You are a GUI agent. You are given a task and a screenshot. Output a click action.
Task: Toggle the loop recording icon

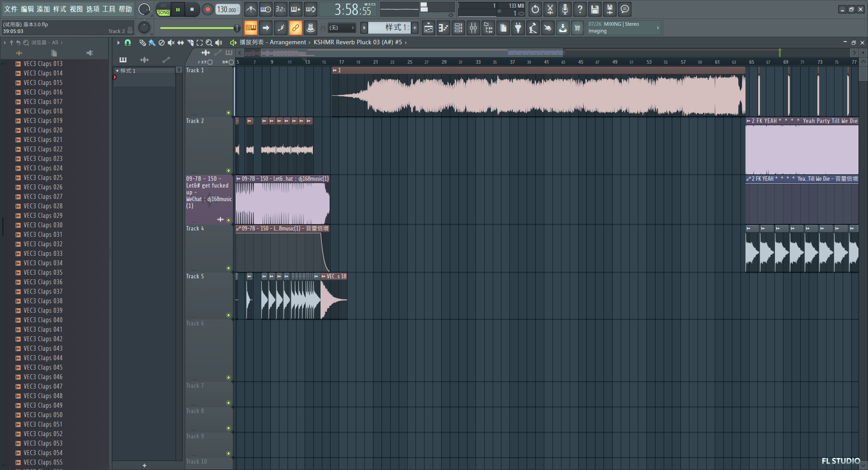(310, 9)
